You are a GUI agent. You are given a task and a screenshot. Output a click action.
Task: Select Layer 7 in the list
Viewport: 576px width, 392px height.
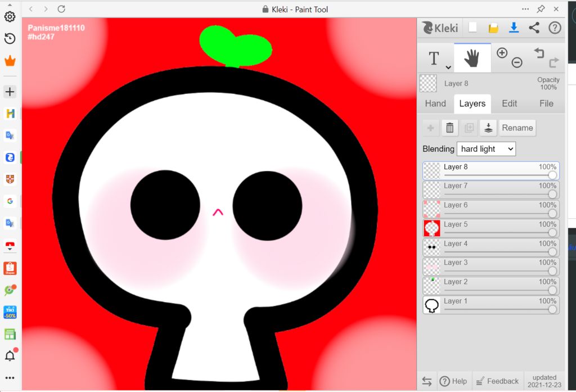click(x=490, y=190)
